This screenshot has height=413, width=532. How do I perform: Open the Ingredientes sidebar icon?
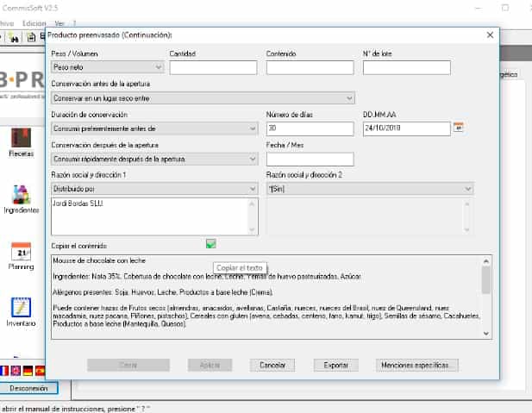[21, 195]
